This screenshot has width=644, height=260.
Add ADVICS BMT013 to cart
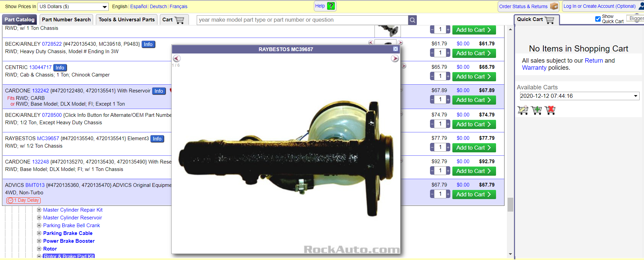[x=474, y=194]
